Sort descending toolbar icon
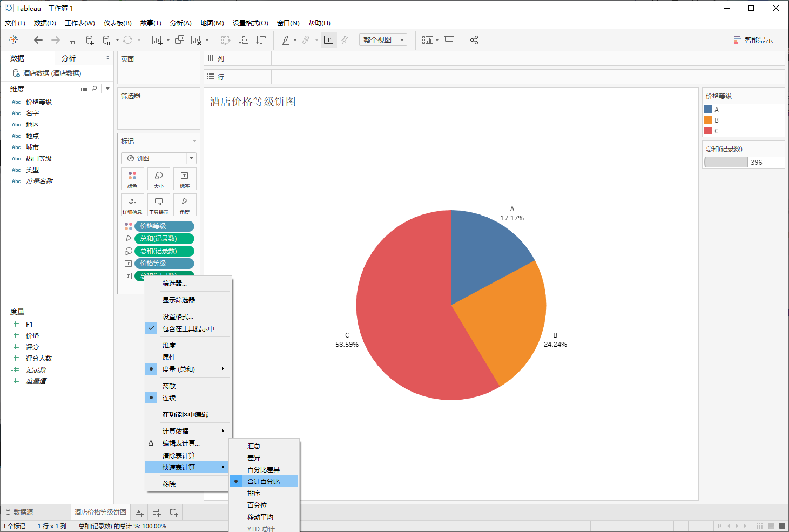Viewport: 789px width, 532px height. [261, 40]
